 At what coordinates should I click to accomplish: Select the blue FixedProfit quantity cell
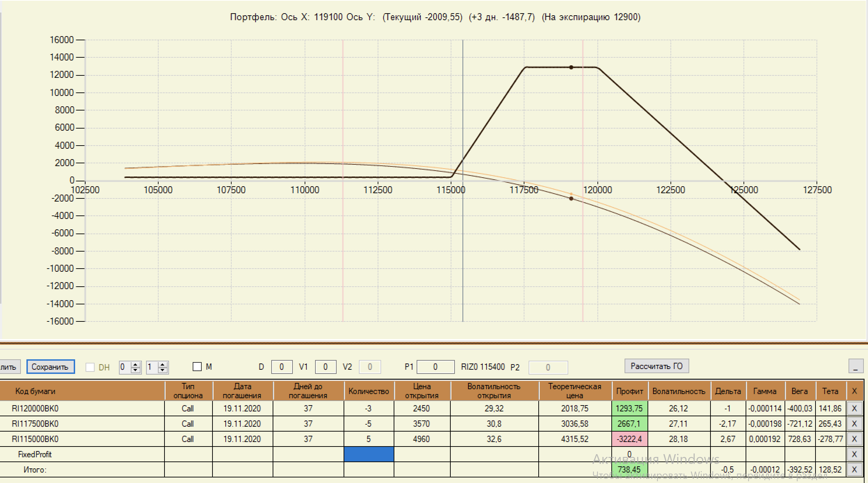coord(369,454)
